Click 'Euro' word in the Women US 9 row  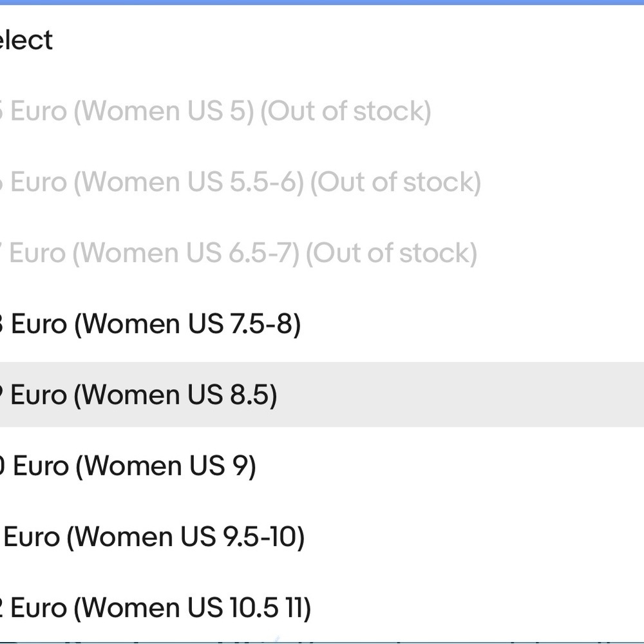(x=41, y=466)
